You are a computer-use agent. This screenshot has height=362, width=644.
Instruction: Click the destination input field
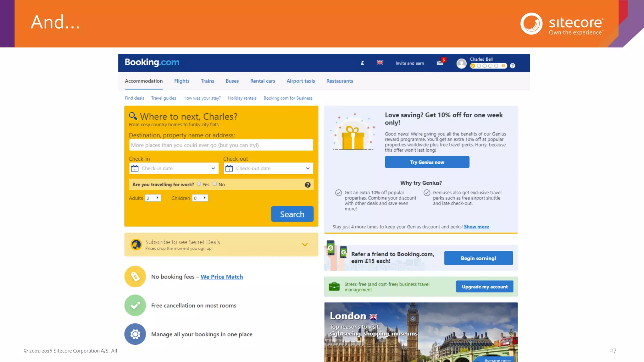coord(221,145)
